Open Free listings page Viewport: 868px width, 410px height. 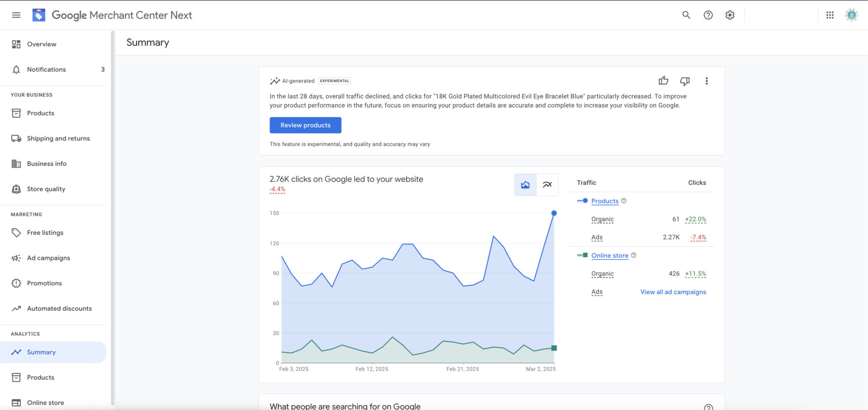point(53,233)
